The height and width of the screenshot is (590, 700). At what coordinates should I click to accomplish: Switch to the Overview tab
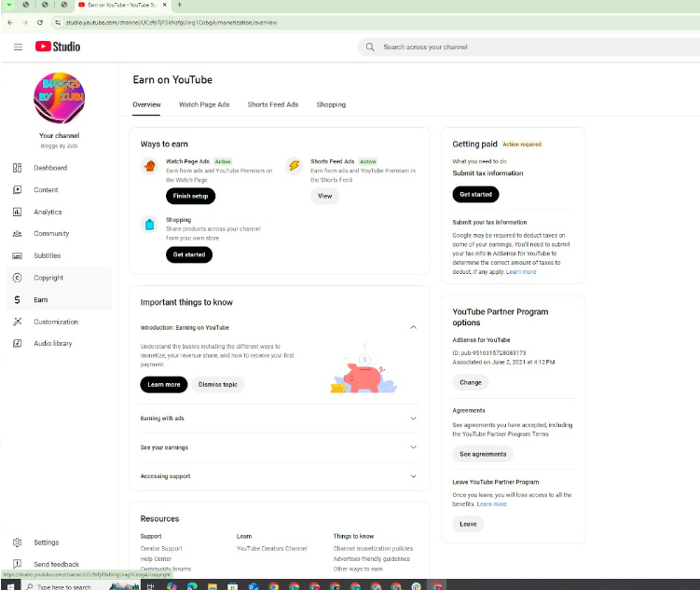[x=146, y=104]
